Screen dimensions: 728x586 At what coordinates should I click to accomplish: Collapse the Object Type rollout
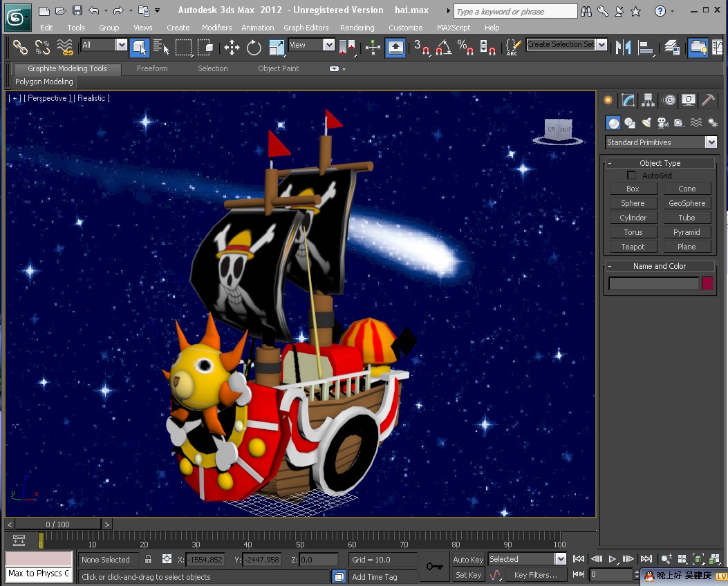660,163
